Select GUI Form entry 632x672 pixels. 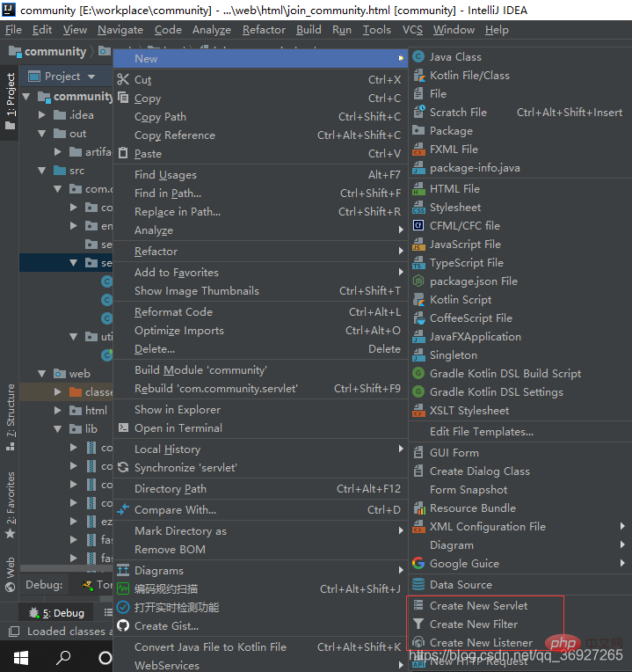coord(519,453)
